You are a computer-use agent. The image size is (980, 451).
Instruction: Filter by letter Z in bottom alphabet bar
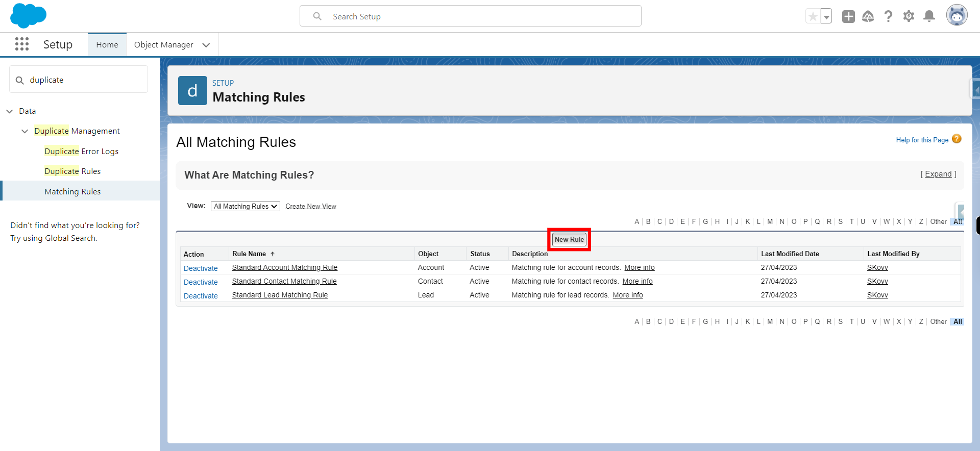pyautogui.click(x=921, y=321)
